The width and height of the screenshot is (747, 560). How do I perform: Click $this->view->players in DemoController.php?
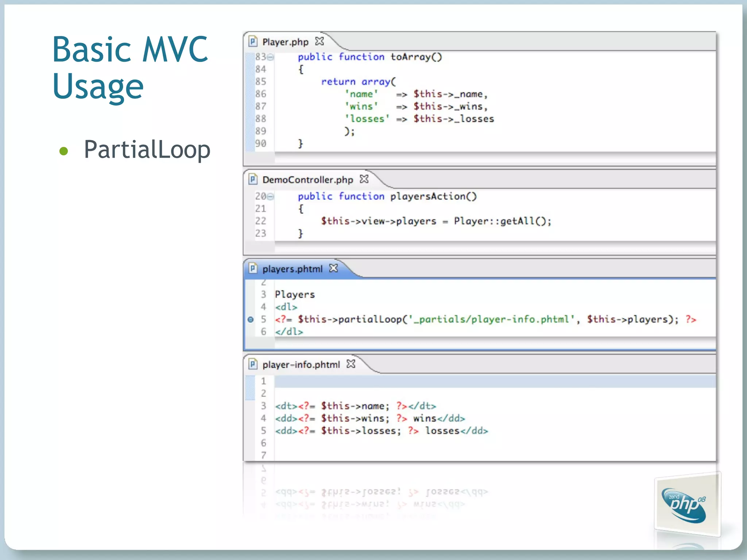pyautogui.click(x=379, y=221)
